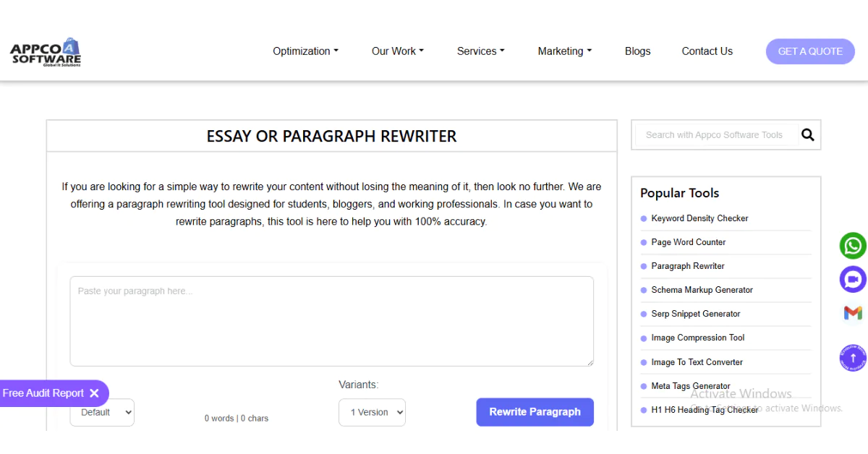Select the bullet beside Paragraph Rewriter
The image size is (868, 454).
pyautogui.click(x=643, y=266)
